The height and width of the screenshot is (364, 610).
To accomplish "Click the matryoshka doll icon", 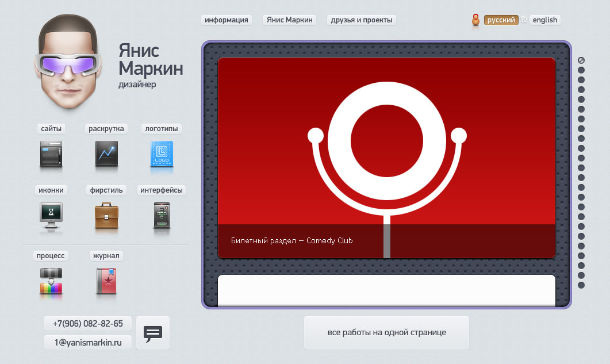I will (475, 20).
